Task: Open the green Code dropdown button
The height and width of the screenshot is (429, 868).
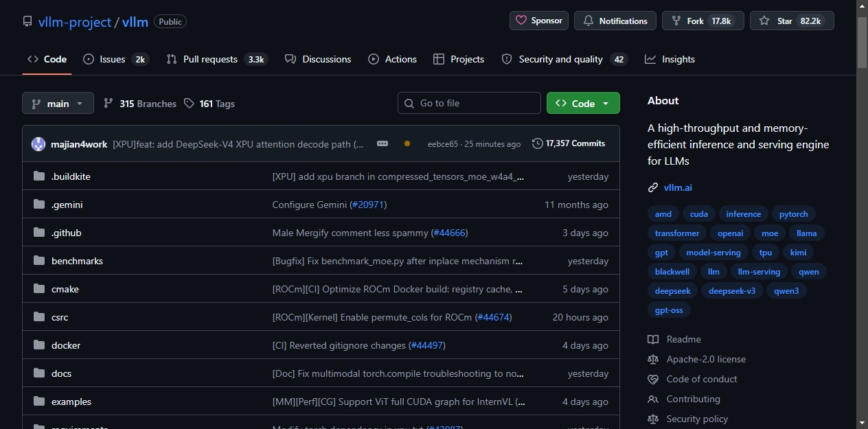Action: (x=583, y=103)
